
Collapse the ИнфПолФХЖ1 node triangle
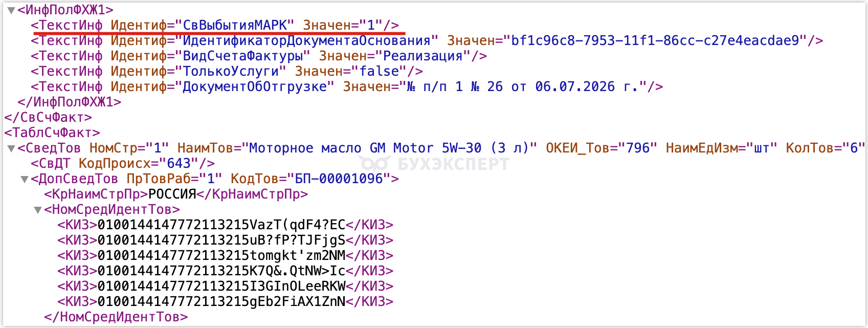pyautogui.click(x=11, y=10)
